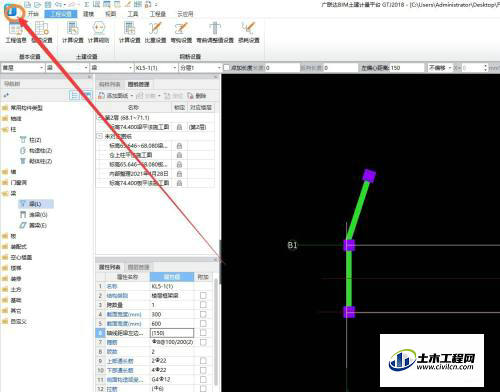Toggle the 点加长度 checkbox
This screenshot has width=500, height=392.
[x=226, y=68]
